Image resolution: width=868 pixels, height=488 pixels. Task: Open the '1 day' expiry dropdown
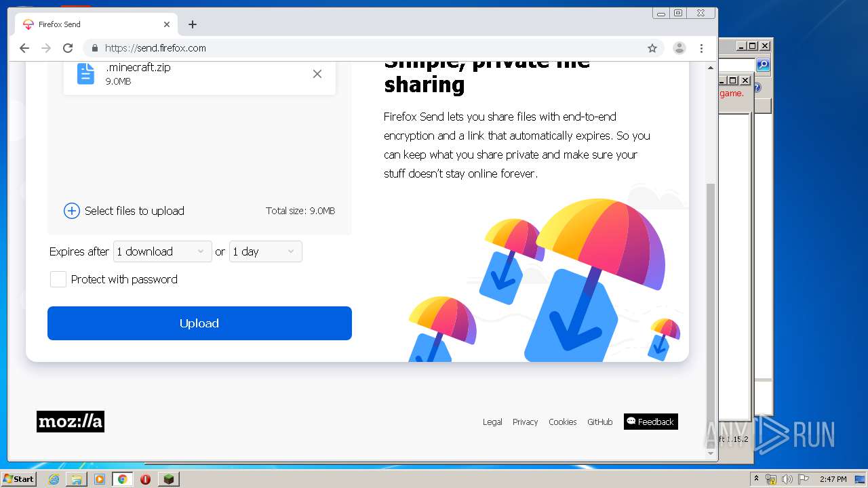265,251
